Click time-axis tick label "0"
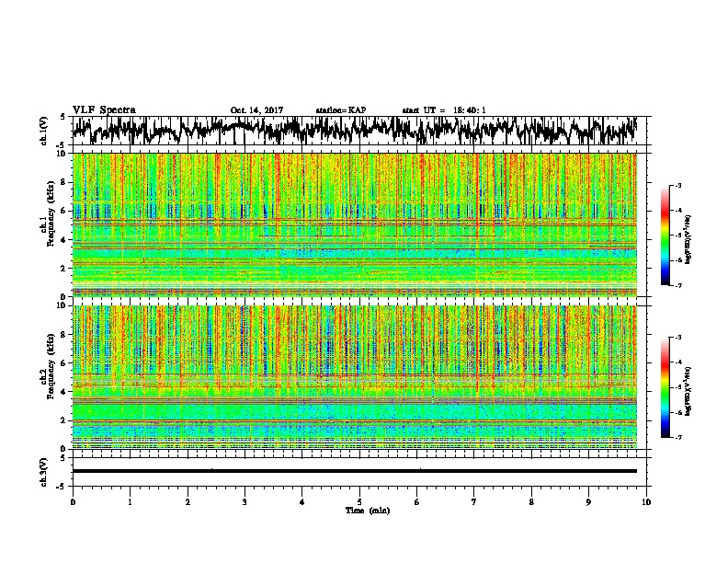This screenshot has height=563, width=728. [73, 502]
